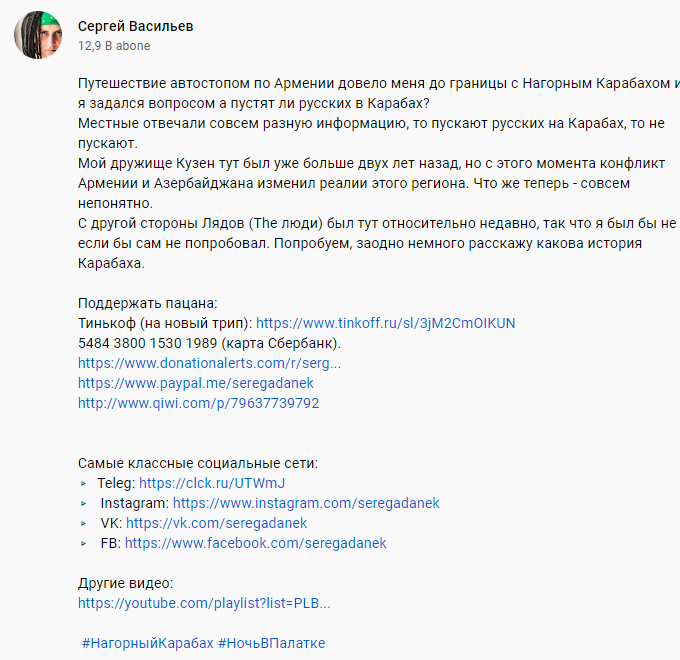Click the arrow bullet beside FB
680x660 pixels.
click(x=83, y=543)
